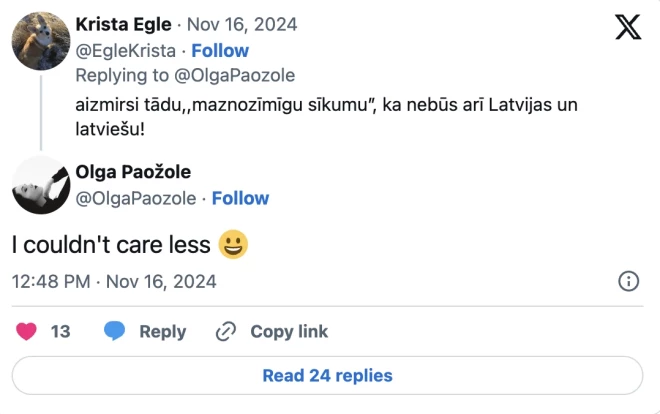660x414 pixels.
Task: Click the I couldn't care less tweet text
Action: click(x=111, y=244)
